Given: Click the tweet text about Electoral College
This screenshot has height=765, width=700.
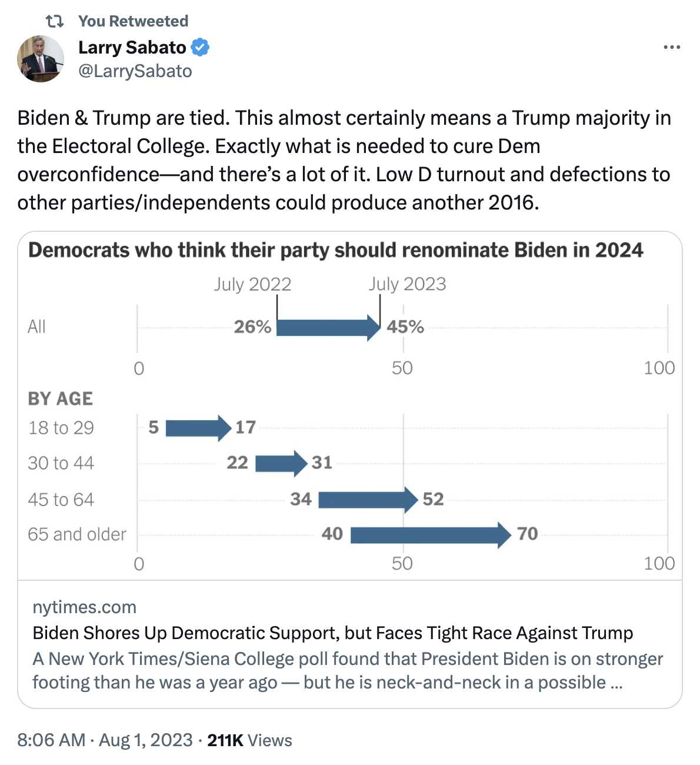Looking at the screenshot, I should [x=344, y=160].
